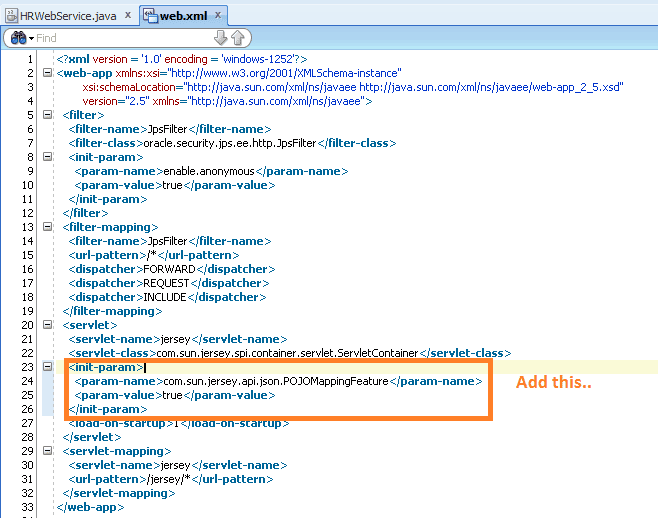Click 'JpsFilter' filter-name on line 6
Viewport: 658px width, 518px height.
pos(167,129)
